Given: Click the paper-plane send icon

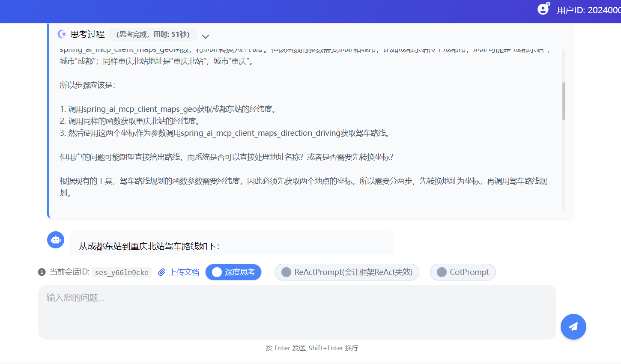Looking at the screenshot, I should click(573, 327).
